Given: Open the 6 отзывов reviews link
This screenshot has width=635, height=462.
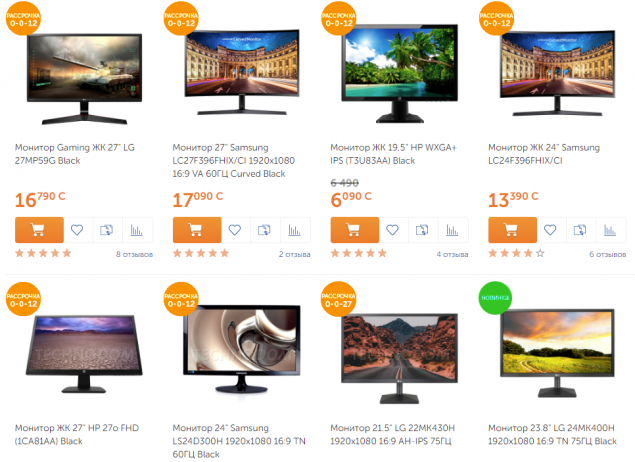Looking at the screenshot, I should click(607, 254).
